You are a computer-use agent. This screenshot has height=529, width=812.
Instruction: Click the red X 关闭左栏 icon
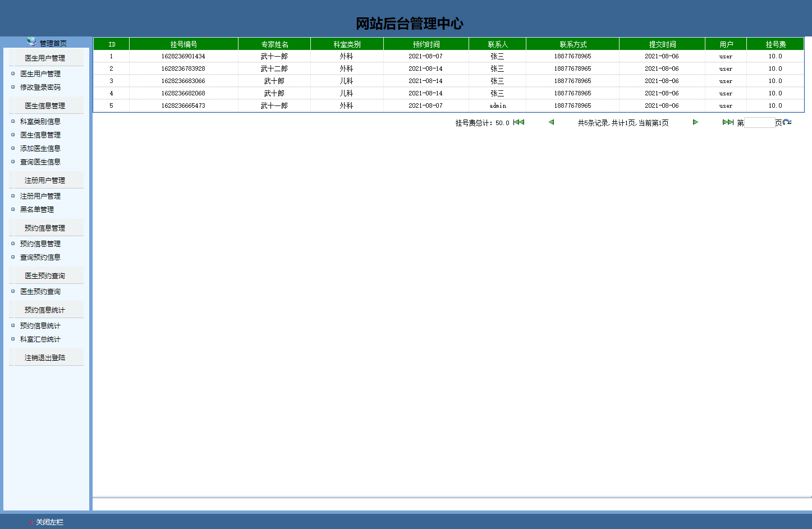(31, 523)
